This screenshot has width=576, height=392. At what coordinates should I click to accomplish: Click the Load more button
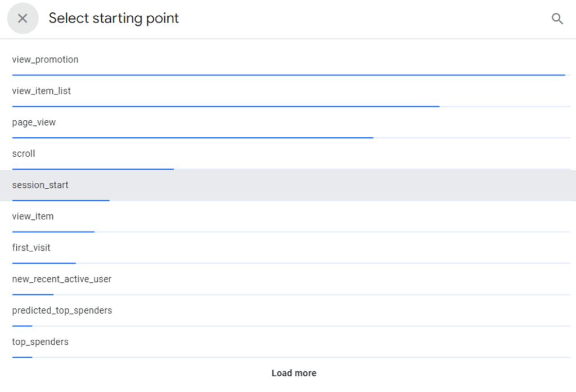pos(294,373)
